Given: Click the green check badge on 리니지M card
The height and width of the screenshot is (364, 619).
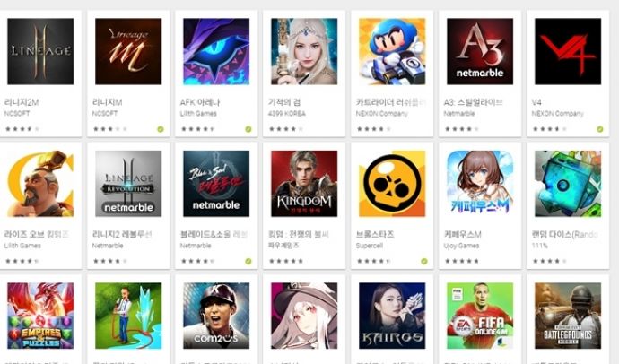Looking at the screenshot, I should pos(161,129).
